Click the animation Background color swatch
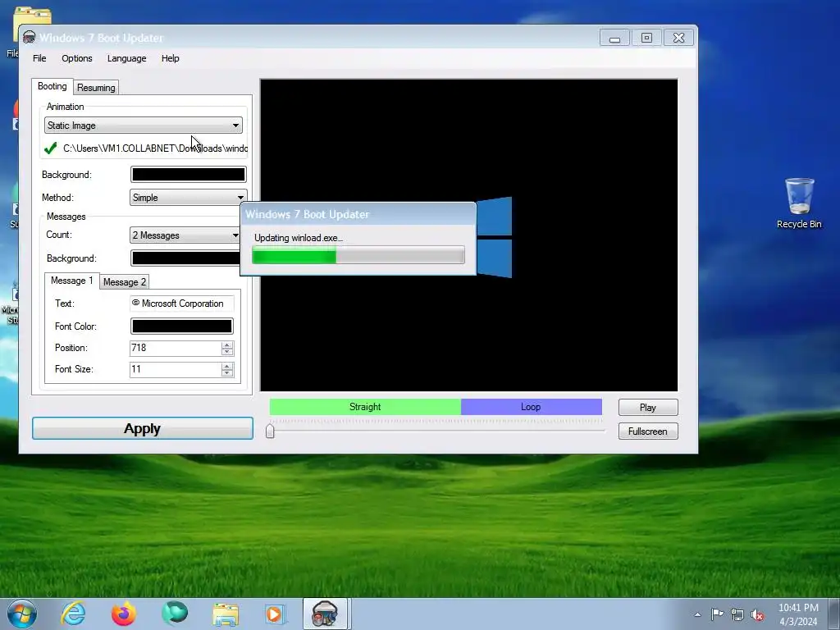Viewport: 840px width, 630px height. [189, 174]
